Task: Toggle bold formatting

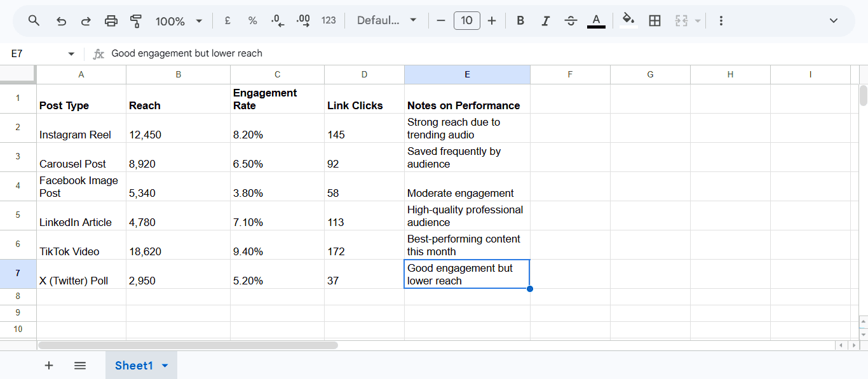Action: (520, 21)
